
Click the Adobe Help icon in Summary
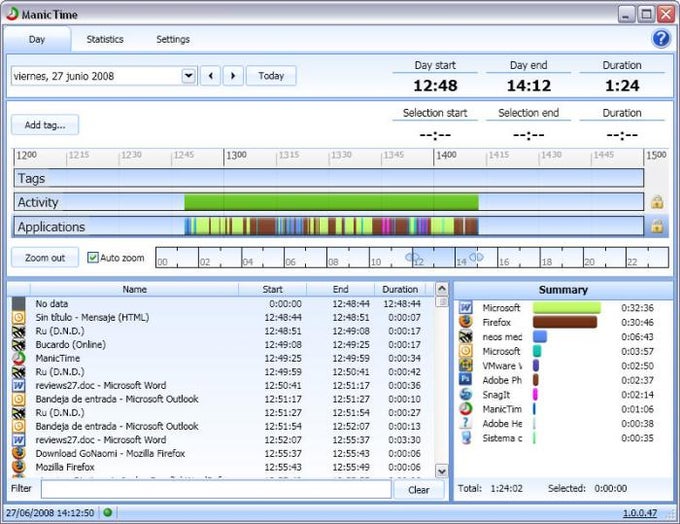point(465,423)
